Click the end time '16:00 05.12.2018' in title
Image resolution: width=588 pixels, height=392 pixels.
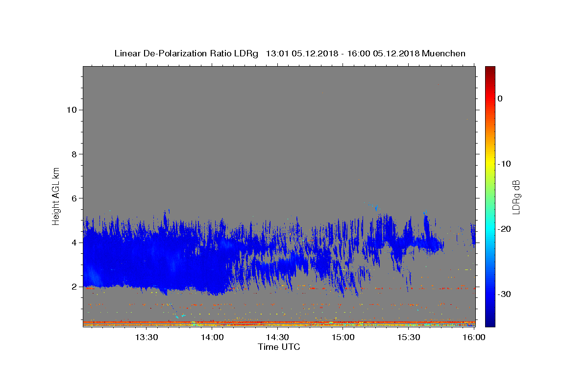384,53
